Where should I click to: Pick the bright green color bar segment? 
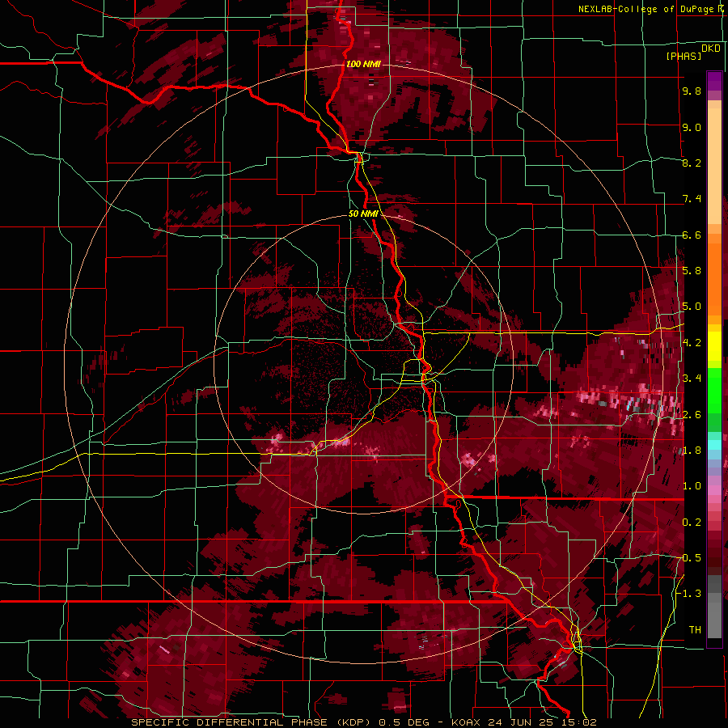(714, 391)
